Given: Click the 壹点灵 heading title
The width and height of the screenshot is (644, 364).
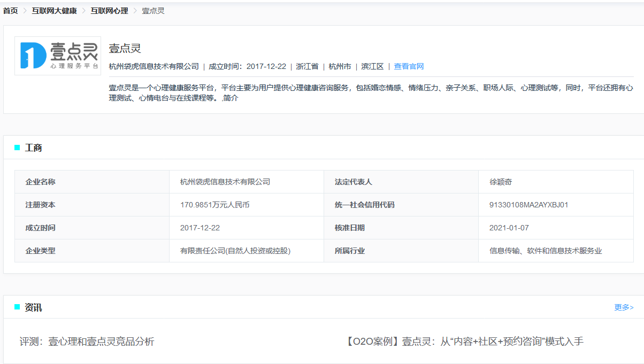Looking at the screenshot, I should 125,49.
